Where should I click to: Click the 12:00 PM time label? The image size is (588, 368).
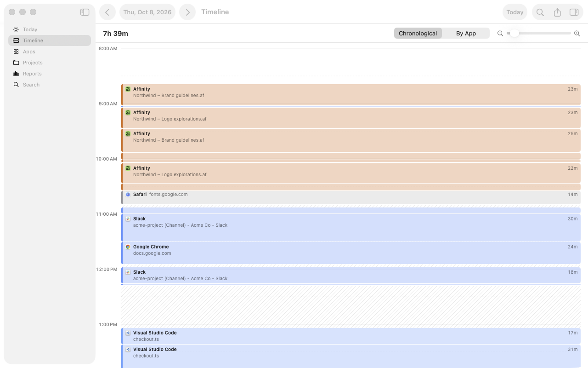107,270
